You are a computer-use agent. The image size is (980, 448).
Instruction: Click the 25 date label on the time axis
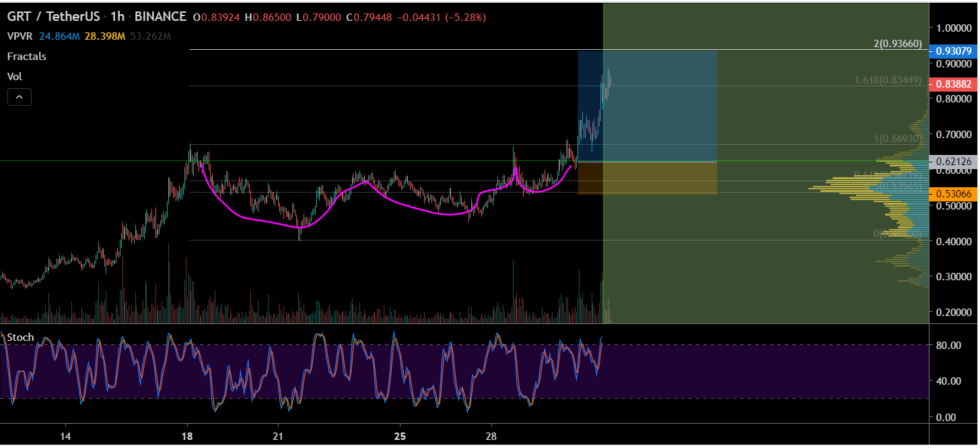point(400,437)
